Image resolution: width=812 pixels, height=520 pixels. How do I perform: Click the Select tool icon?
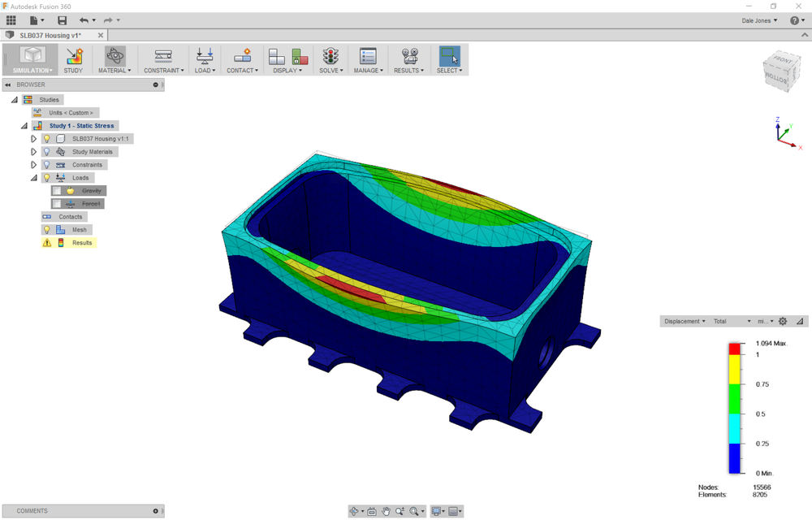click(x=449, y=56)
